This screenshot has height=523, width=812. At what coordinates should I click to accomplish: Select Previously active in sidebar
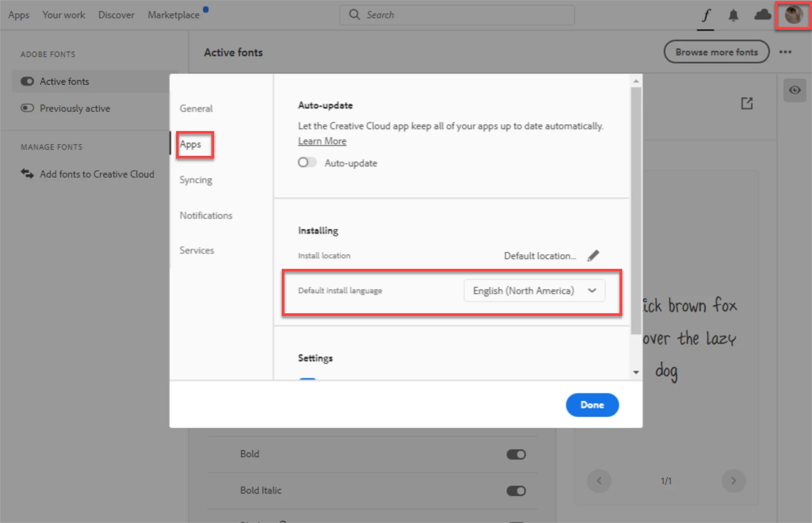coord(75,108)
